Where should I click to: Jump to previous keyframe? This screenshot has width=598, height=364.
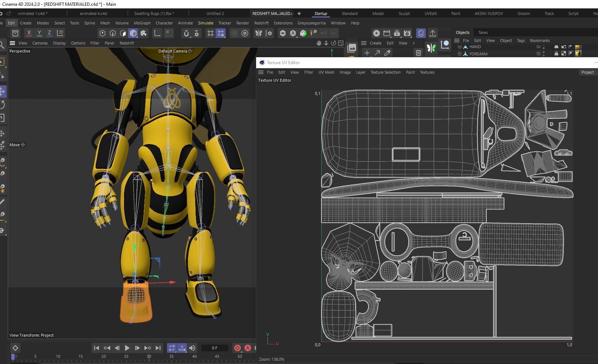click(107, 348)
